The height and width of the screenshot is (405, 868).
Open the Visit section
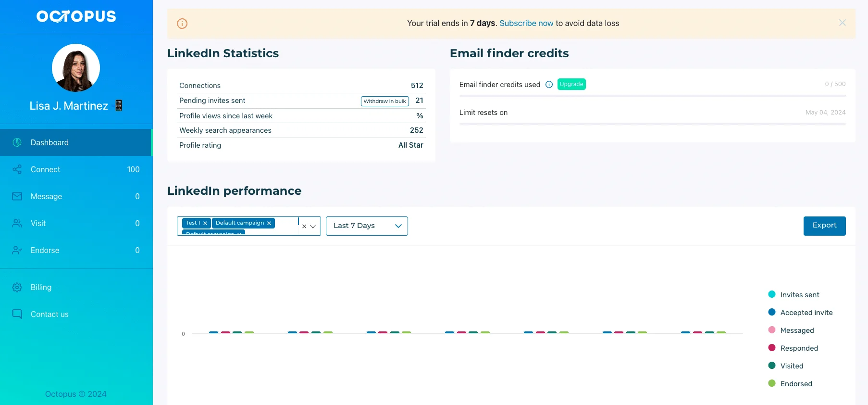[76, 223]
